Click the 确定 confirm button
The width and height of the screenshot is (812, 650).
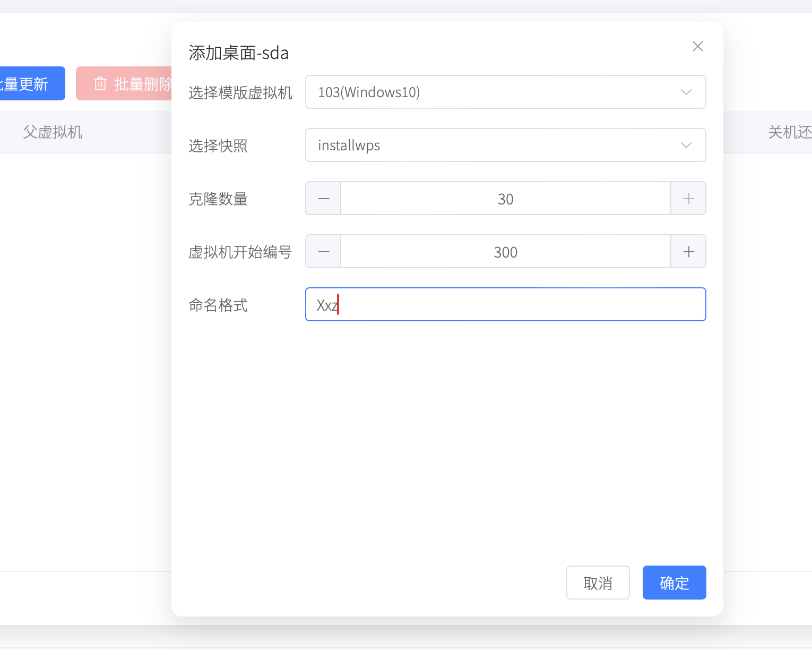pyautogui.click(x=674, y=583)
